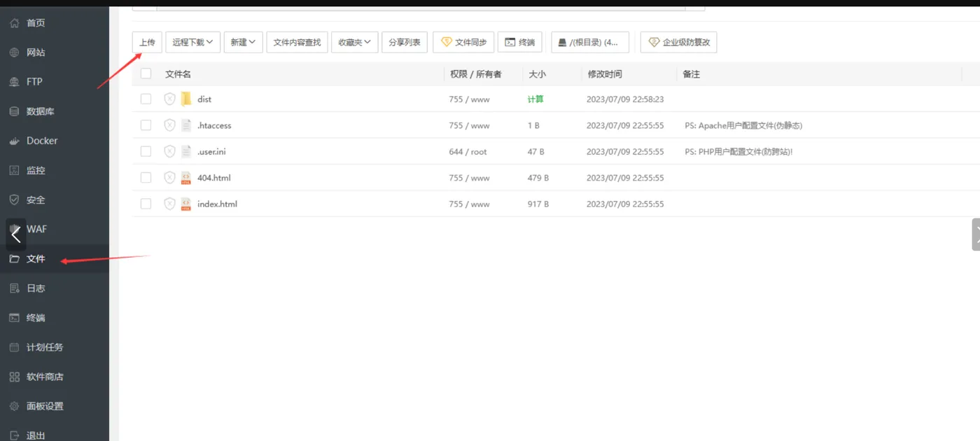The height and width of the screenshot is (441, 980).
Task: Click the shield icon in 404.html row
Action: (x=169, y=178)
